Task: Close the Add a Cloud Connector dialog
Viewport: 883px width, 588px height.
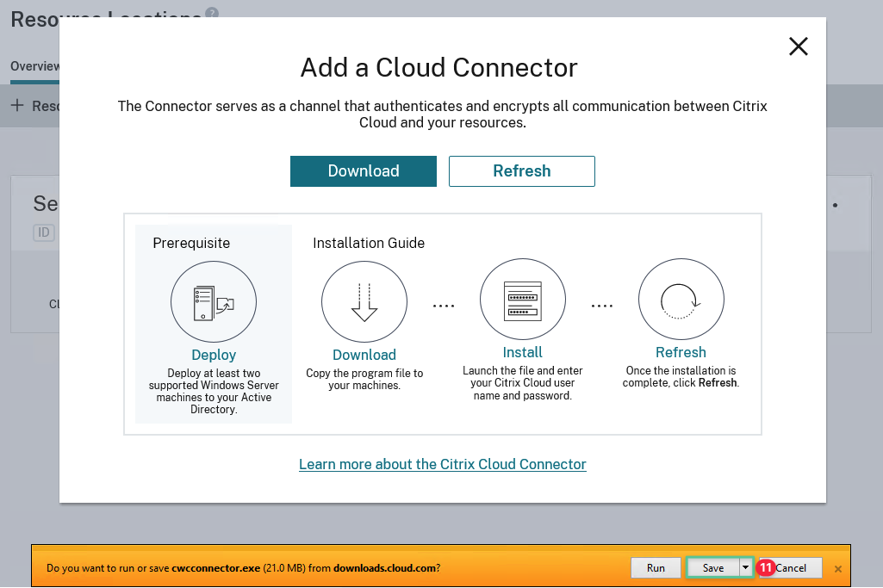Action: coord(798,46)
